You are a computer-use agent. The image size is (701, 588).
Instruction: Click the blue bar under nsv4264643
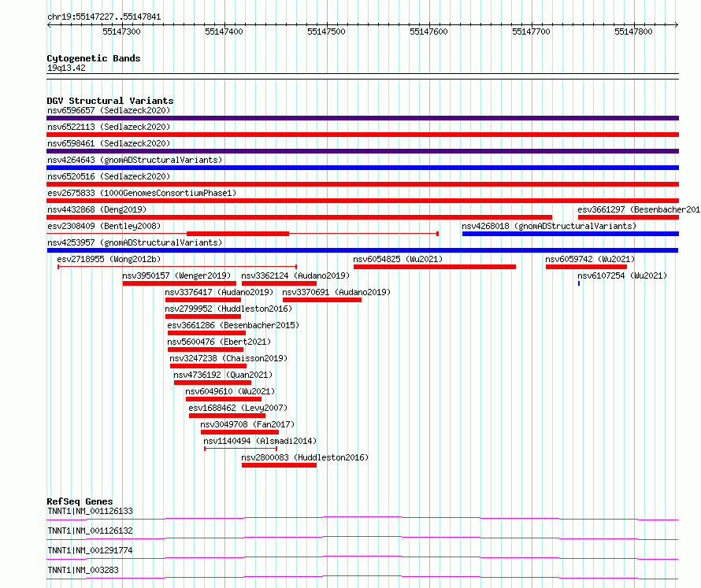click(x=362, y=168)
